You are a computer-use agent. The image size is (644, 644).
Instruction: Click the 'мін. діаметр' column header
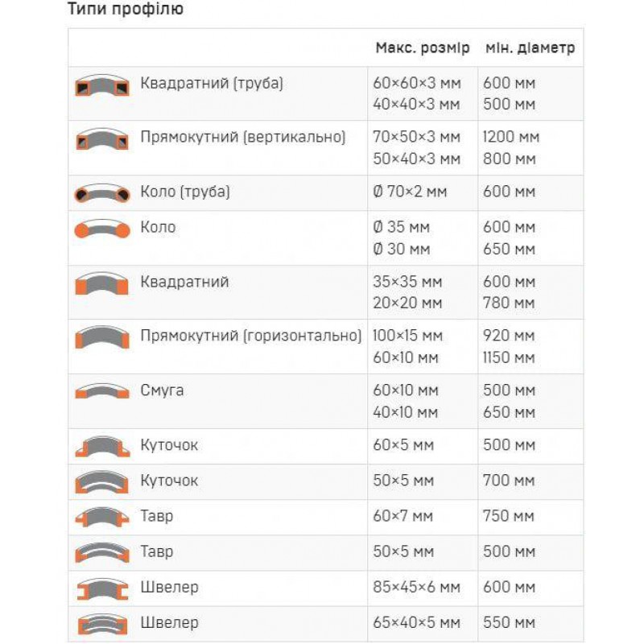pos(529,48)
